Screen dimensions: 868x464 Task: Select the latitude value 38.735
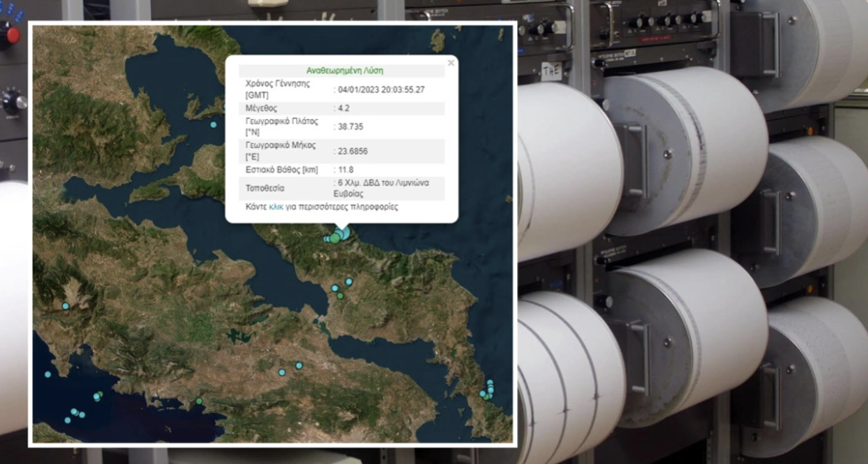[x=349, y=126]
